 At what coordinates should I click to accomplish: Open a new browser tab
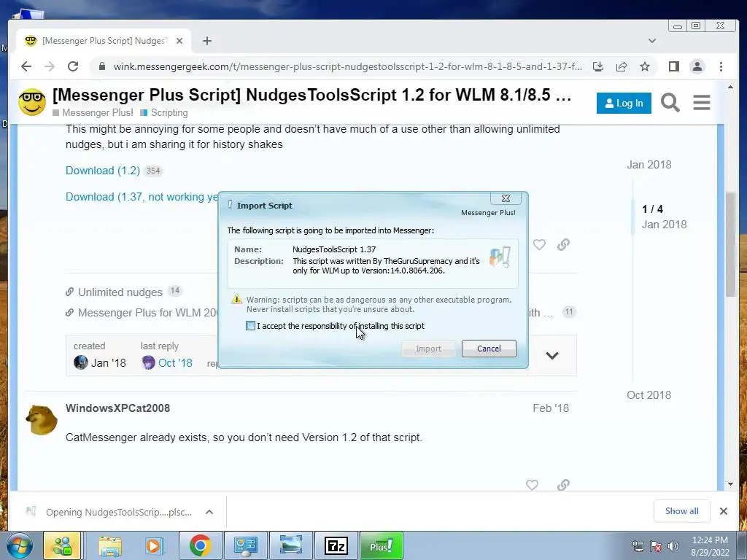[206, 41]
